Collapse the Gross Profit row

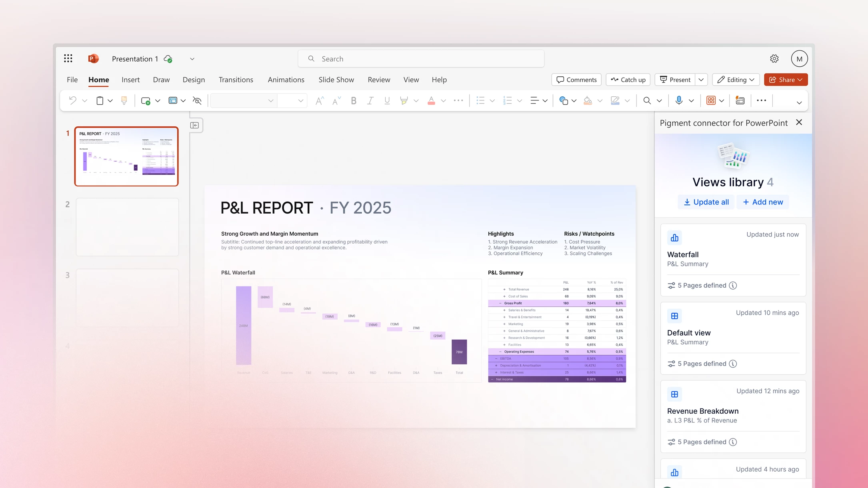click(500, 303)
